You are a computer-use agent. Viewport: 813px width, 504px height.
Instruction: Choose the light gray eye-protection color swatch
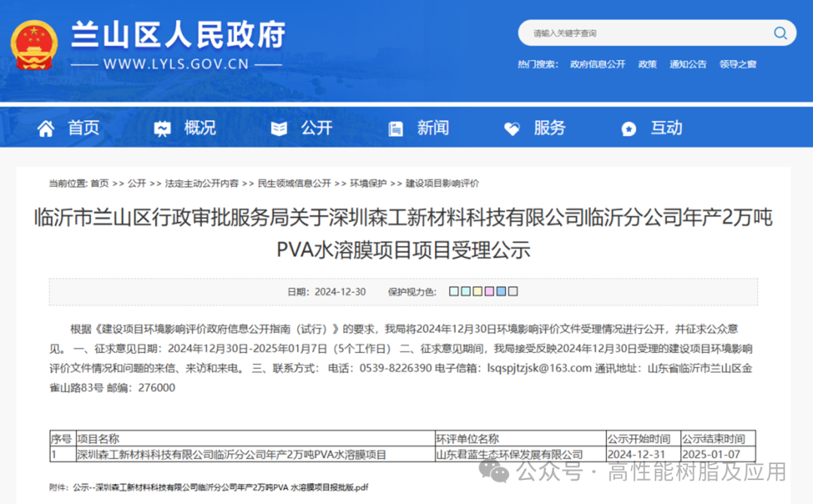coord(513,291)
